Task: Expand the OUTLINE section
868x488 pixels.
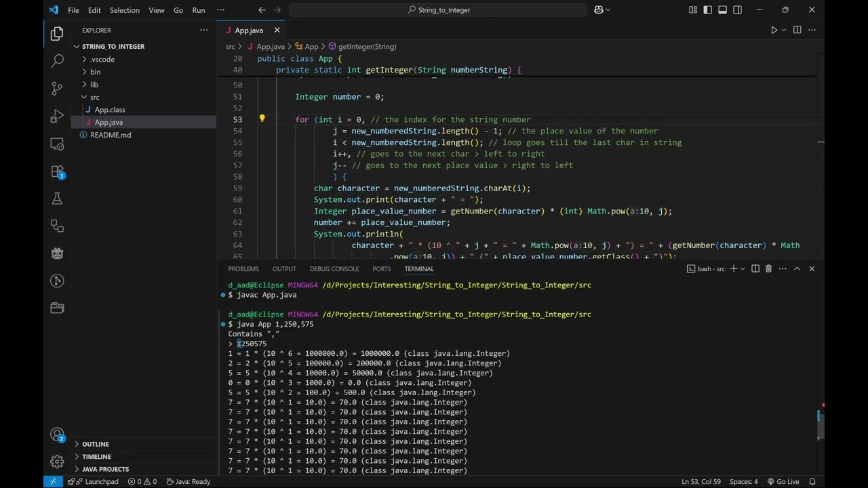Action: pyautogui.click(x=96, y=444)
